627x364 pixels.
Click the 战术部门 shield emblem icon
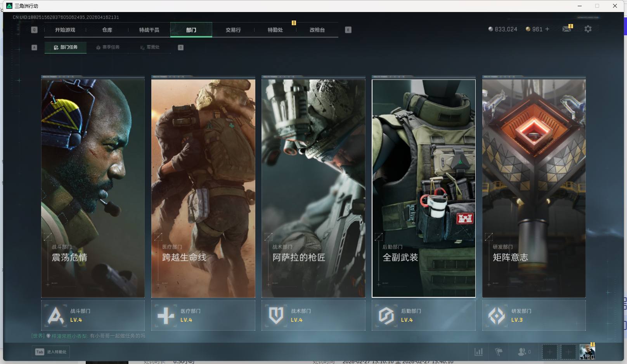(276, 316)
